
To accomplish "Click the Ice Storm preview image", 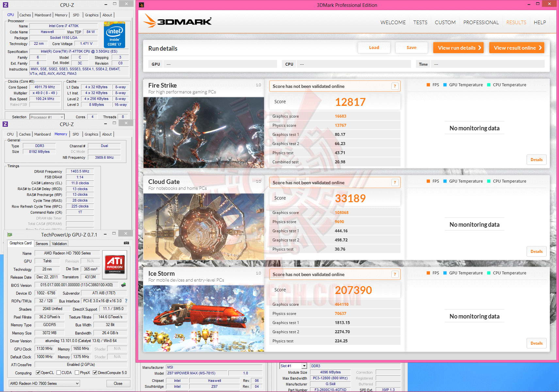I will coord(204,318).
